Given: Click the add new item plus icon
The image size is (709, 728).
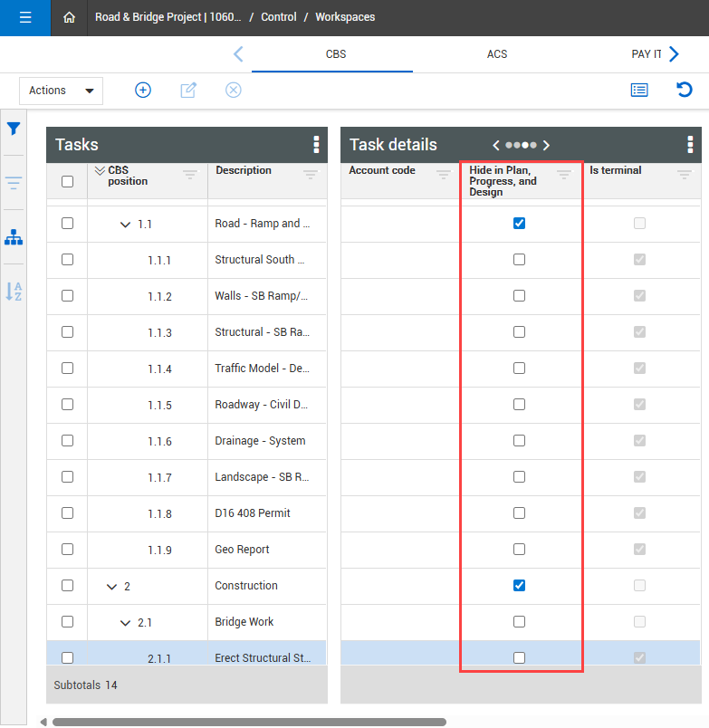Looking at the screenshot, I should (x=143, y=90).
